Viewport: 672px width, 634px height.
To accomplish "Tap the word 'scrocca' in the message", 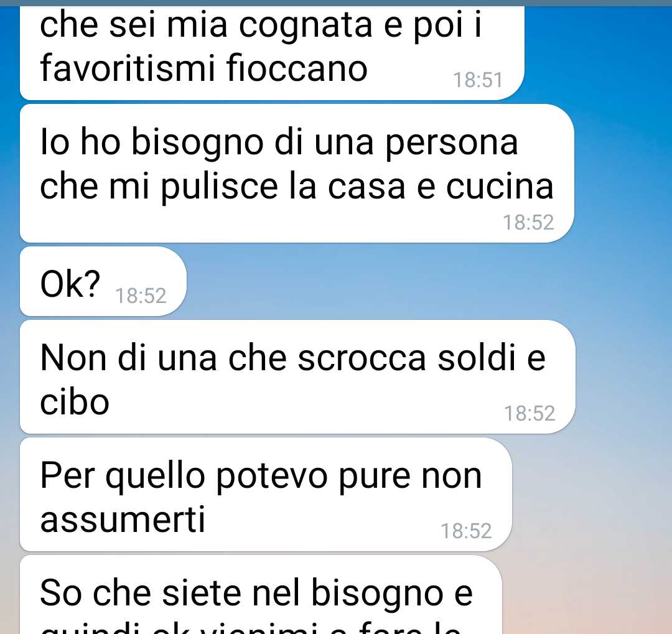I will 362,358.
